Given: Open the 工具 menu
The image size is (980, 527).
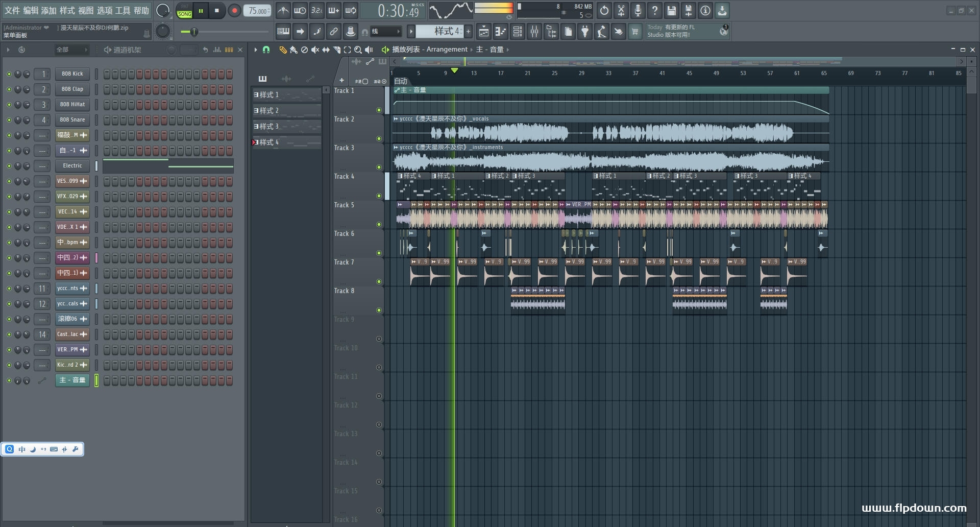Looking at the screenshot, I should [x=122, y=10].
